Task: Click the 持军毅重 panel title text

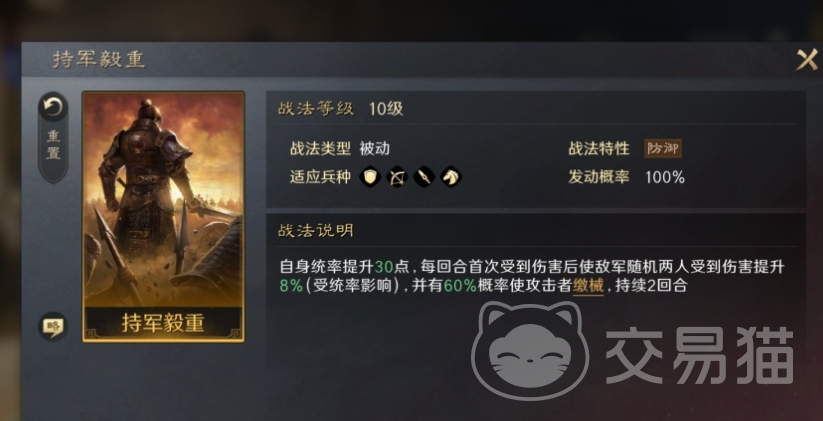Action: tap(98, 60)
